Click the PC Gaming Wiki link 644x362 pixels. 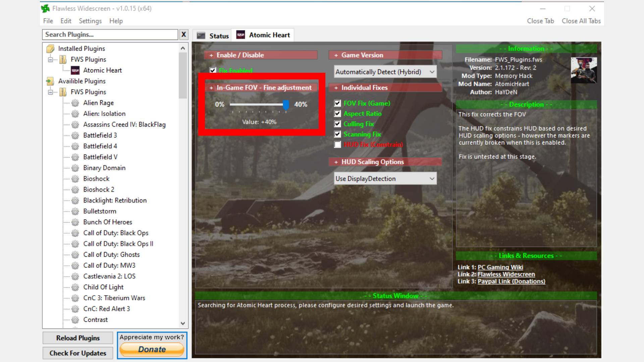(500, 267)
